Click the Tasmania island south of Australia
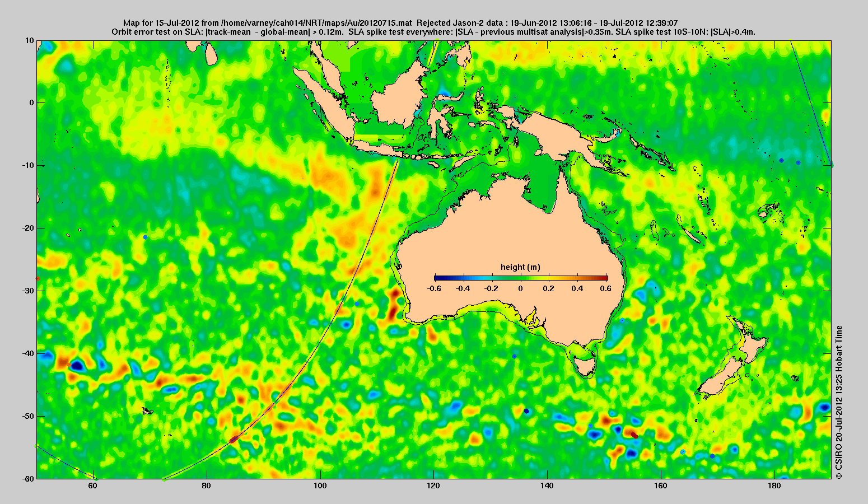 (585, 366)
